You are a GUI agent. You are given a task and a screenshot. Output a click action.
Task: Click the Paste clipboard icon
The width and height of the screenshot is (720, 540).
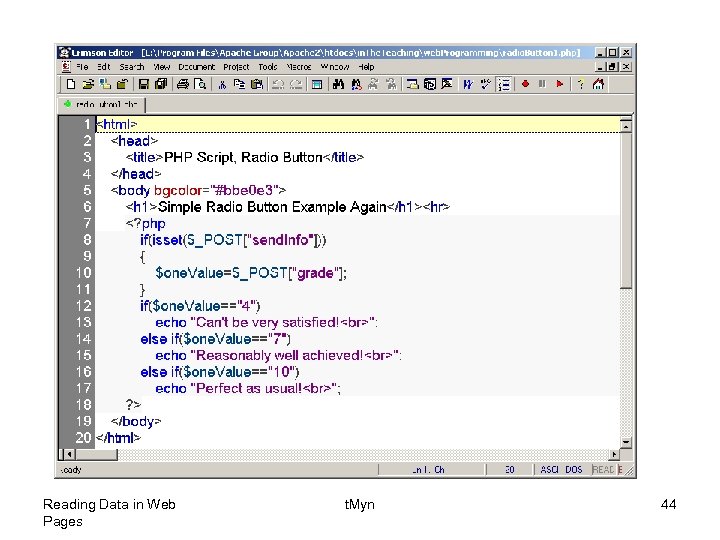coord(257,84)
